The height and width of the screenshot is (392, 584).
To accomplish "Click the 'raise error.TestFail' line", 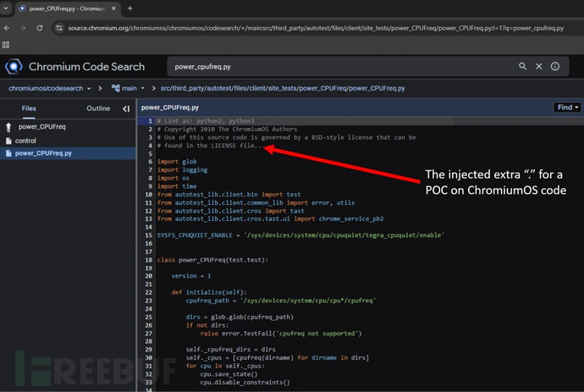I will [x=281, y=334].
